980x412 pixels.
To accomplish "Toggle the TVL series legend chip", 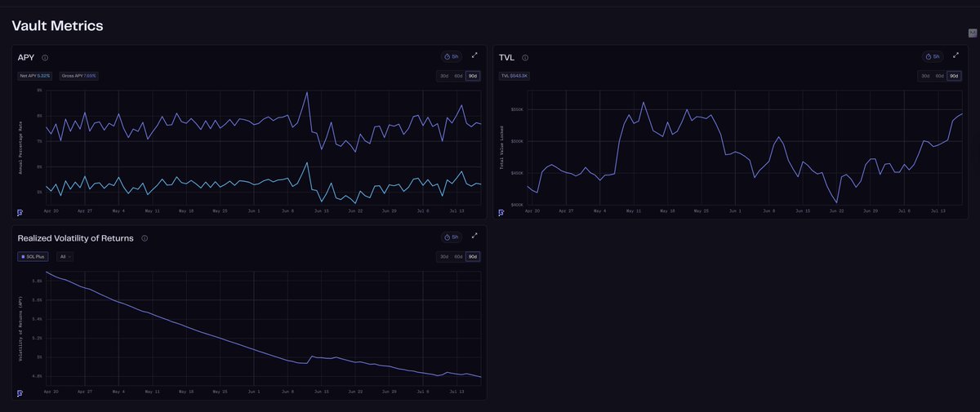I will (515, 76).
